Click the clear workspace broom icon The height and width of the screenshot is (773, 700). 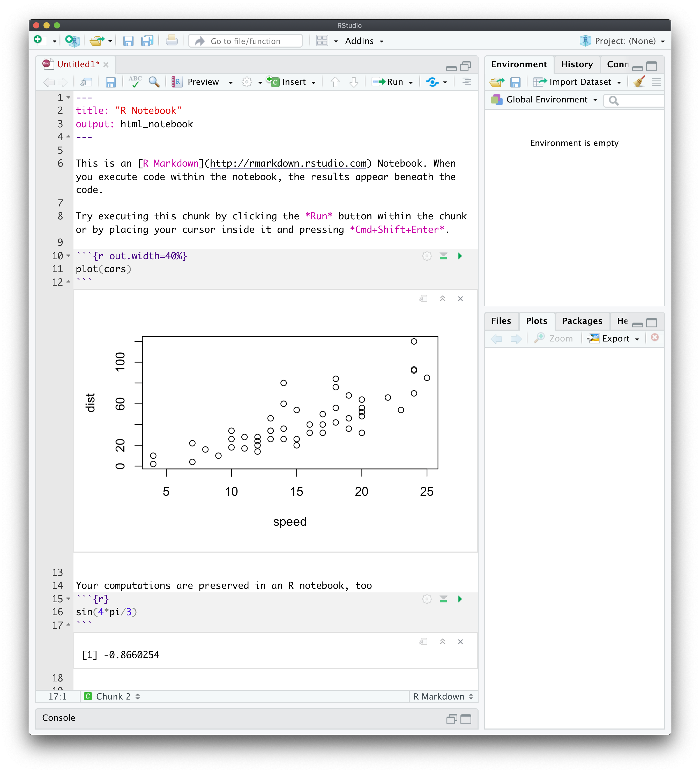pos(639,82)
